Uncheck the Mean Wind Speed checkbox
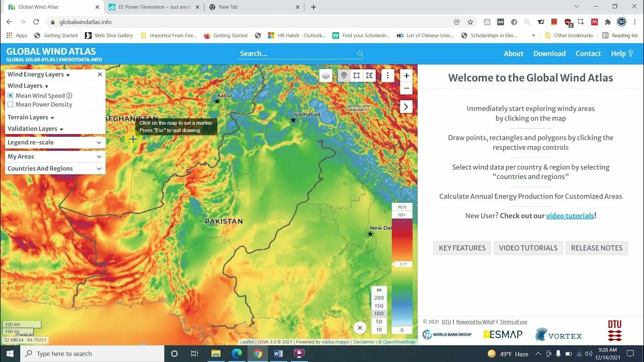644x362 pixels. click(x=11, y=96)
